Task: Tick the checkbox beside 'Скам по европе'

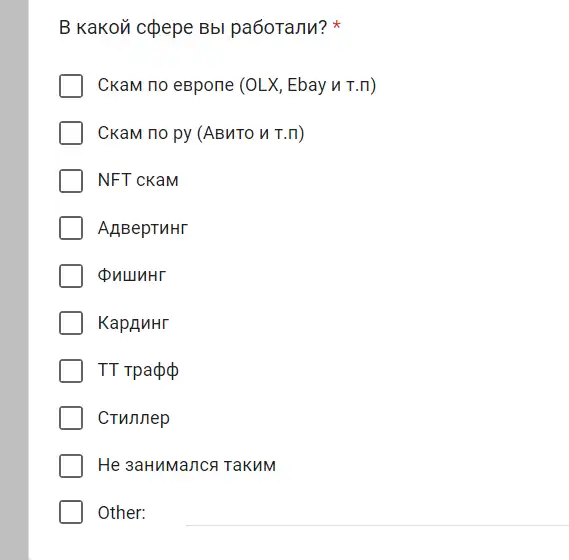Action: tap(71, 86)
